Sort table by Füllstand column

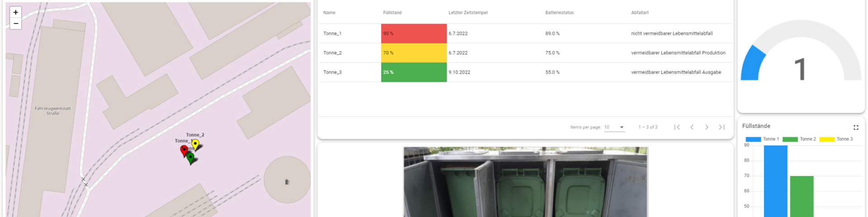point(392,13)
